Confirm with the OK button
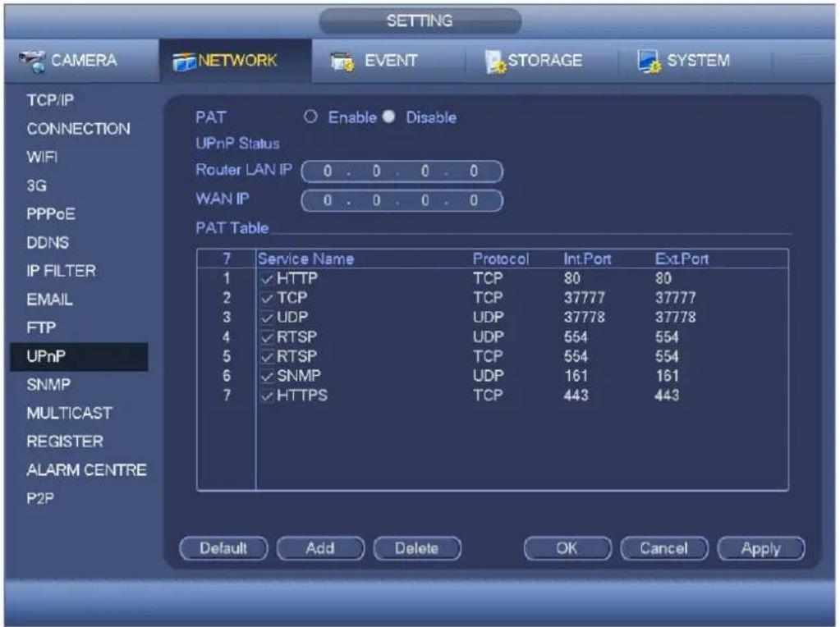This screenshot has height=627, width=840. pos(567,548)
